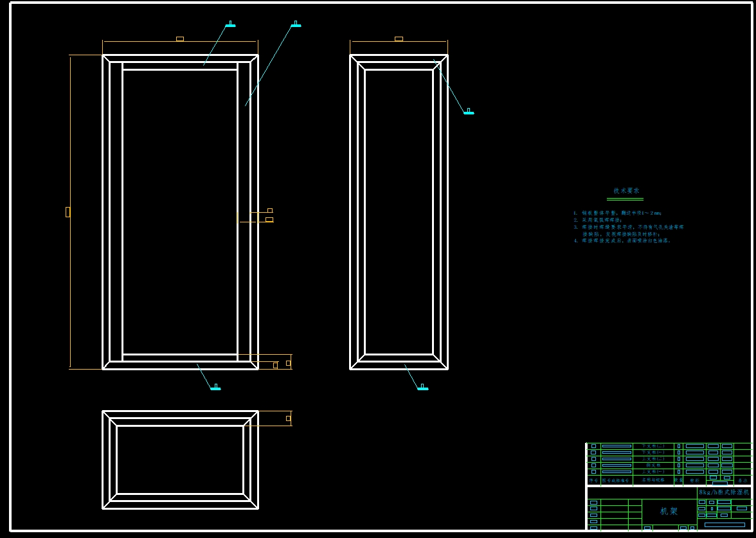Click the 数量 column header
The image size is (756, 538).
(678, 480)
